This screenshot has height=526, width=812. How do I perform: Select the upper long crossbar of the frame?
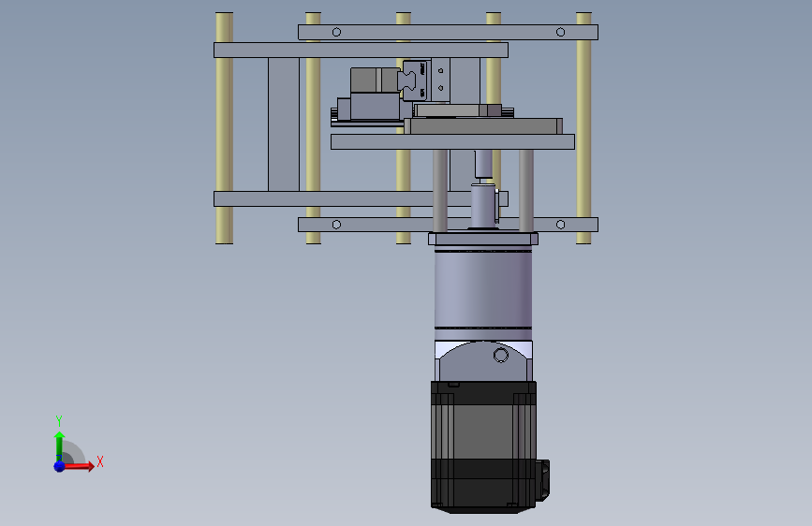tap(361, 50)
